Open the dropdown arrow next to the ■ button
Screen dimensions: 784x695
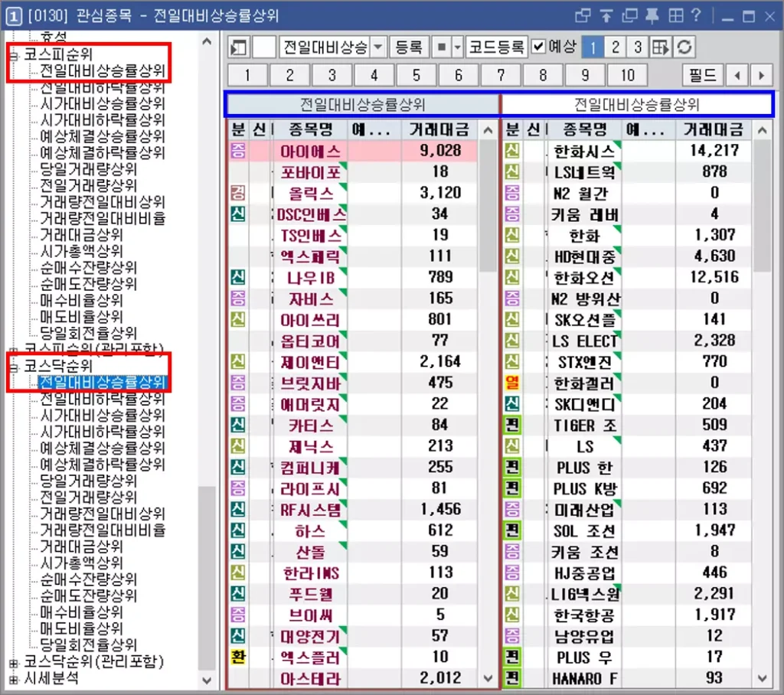(458, 47)
